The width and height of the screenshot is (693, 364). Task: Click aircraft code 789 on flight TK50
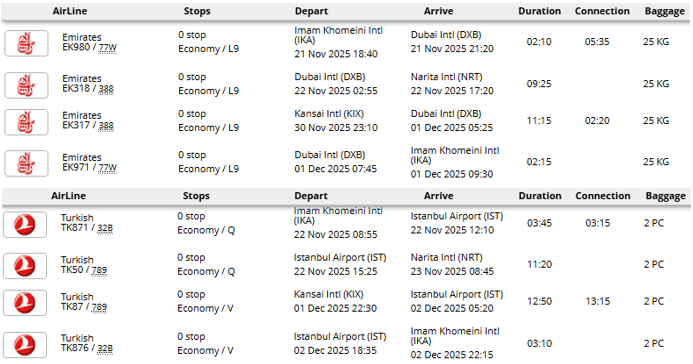coord(99,270)
